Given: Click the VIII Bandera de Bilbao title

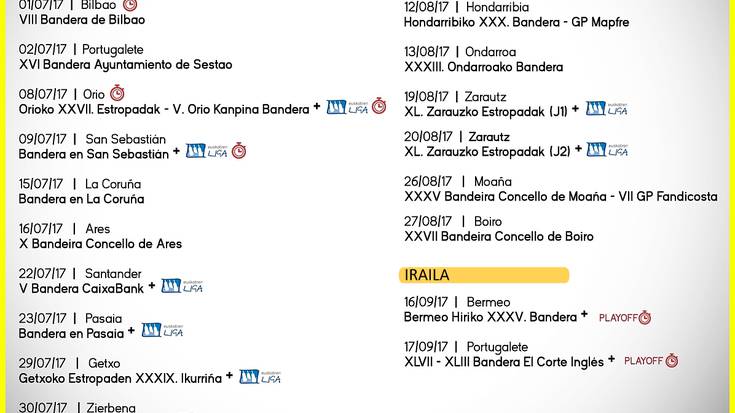Looking at the screenshot, I should [x=82, y=20].
